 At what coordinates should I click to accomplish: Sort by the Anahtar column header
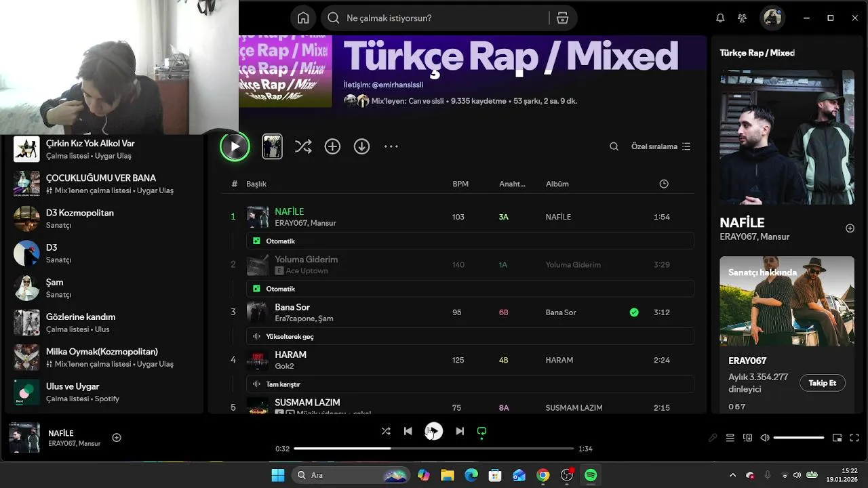[512, 184]
